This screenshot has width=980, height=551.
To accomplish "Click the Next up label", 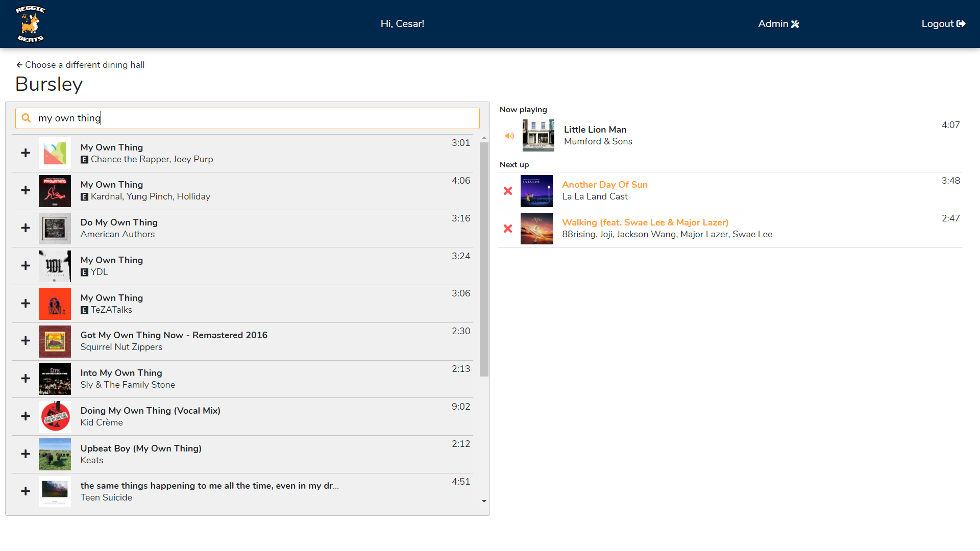I will pos(514,165).
